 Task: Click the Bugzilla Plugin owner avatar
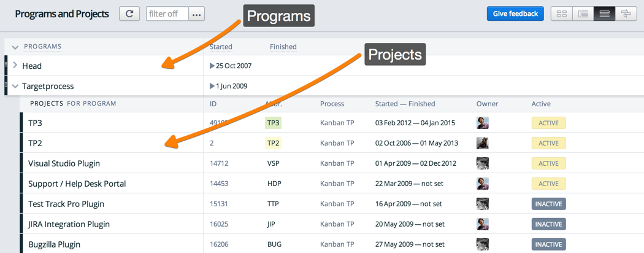[483, 244]
